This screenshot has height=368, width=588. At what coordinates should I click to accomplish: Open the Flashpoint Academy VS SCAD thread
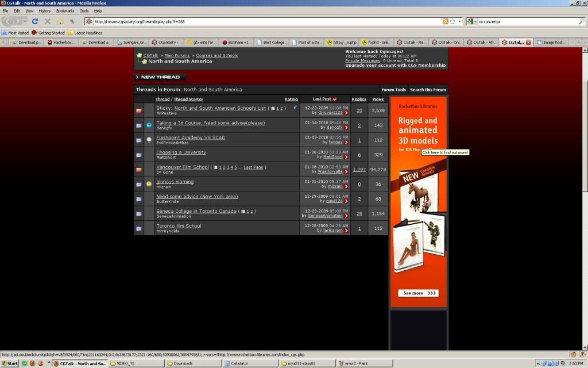(x=191, y=137)
